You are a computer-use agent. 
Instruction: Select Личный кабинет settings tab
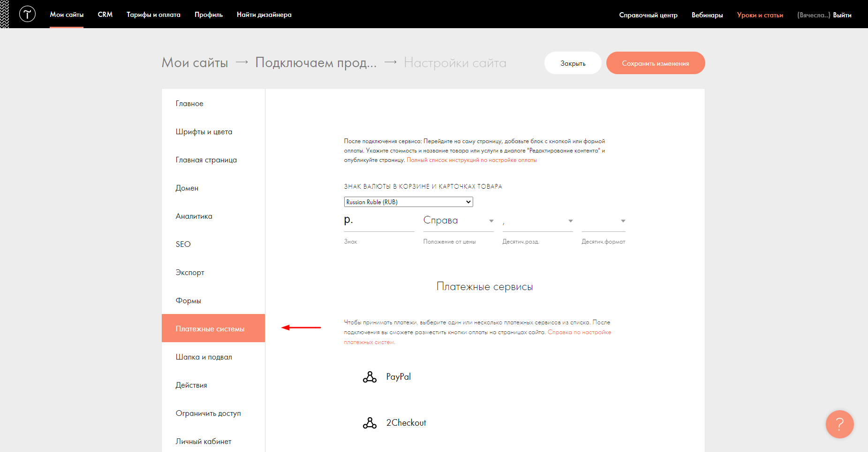tap(213, 441)
